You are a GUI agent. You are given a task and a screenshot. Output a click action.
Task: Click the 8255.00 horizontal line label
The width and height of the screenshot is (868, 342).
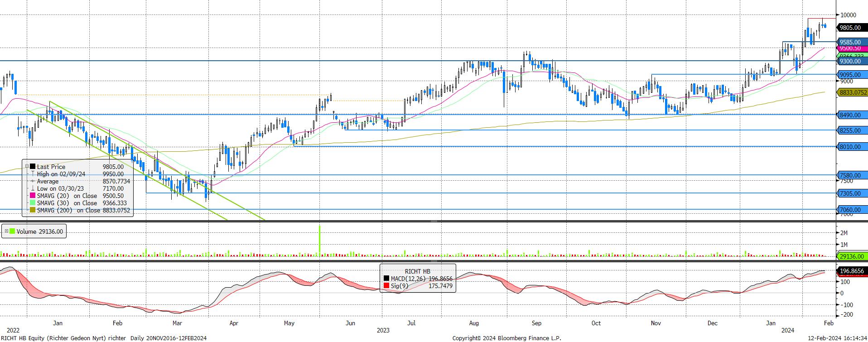[x=852, y=130]
